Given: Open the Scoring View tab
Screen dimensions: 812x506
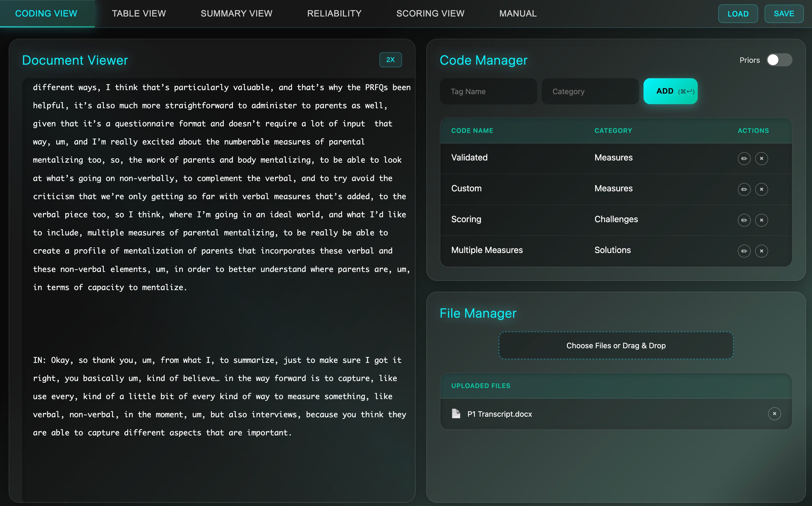Looking at the screenshot, I should [x=430, y=13].
